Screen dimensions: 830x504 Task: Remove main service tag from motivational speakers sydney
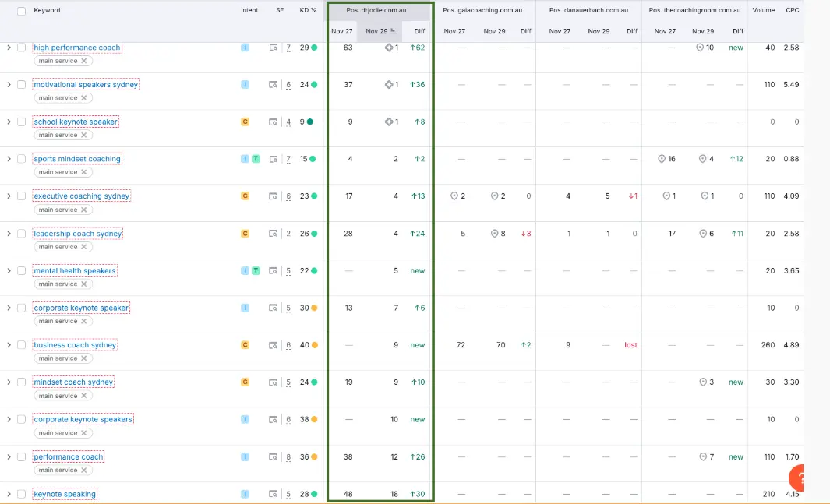84,98
